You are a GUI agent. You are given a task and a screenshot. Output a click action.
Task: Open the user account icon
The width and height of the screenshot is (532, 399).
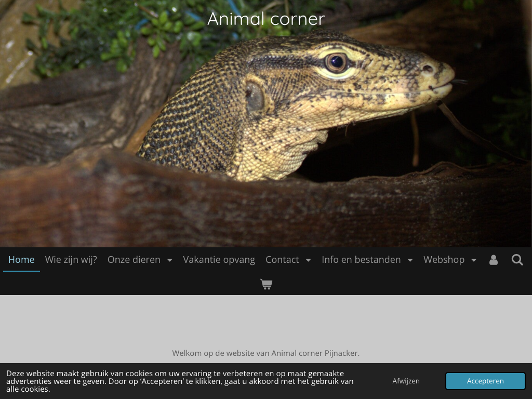(x=494, y=260)
